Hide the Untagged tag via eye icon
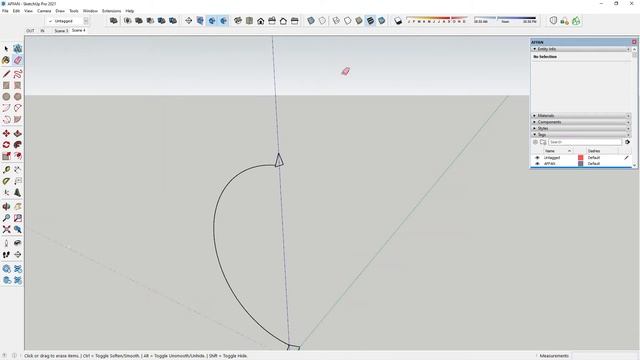Screen dimensions: 640x360 coord(537,158)
